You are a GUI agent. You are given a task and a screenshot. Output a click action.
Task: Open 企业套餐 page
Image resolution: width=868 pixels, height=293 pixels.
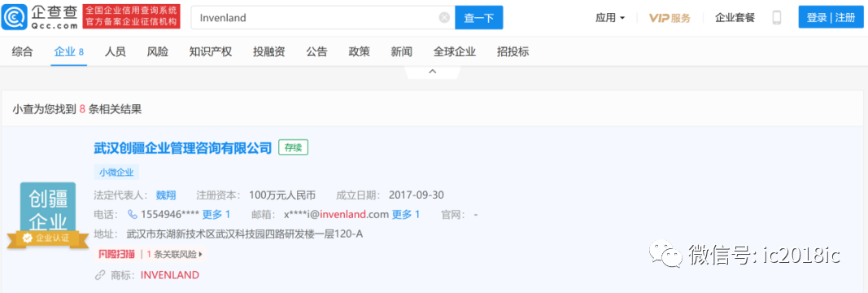(x=735, y=18)
